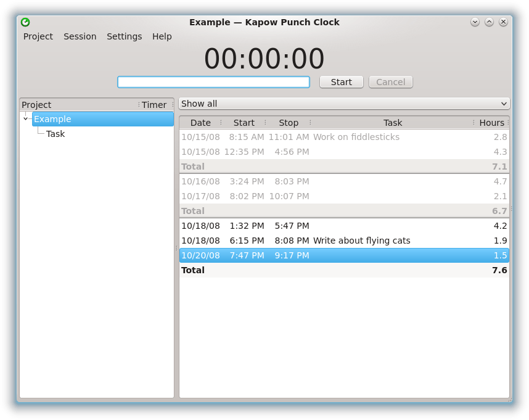The image size is (529, 420).
Task: Select the 10/16/08 3:24 PM session
Action: [344, 181]
